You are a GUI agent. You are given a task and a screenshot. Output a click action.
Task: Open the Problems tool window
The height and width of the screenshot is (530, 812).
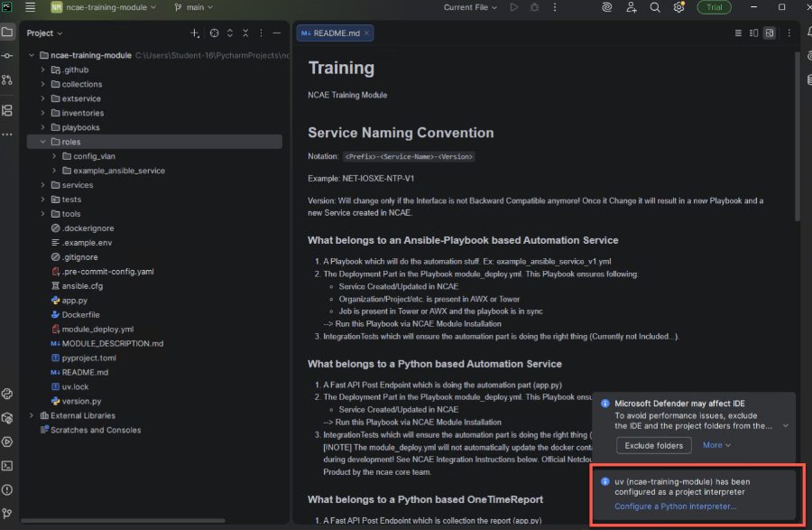point(7,489)
